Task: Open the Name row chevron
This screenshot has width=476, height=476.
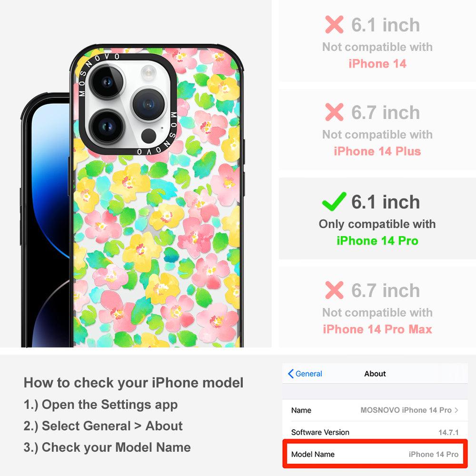Action: coord(456,410)
